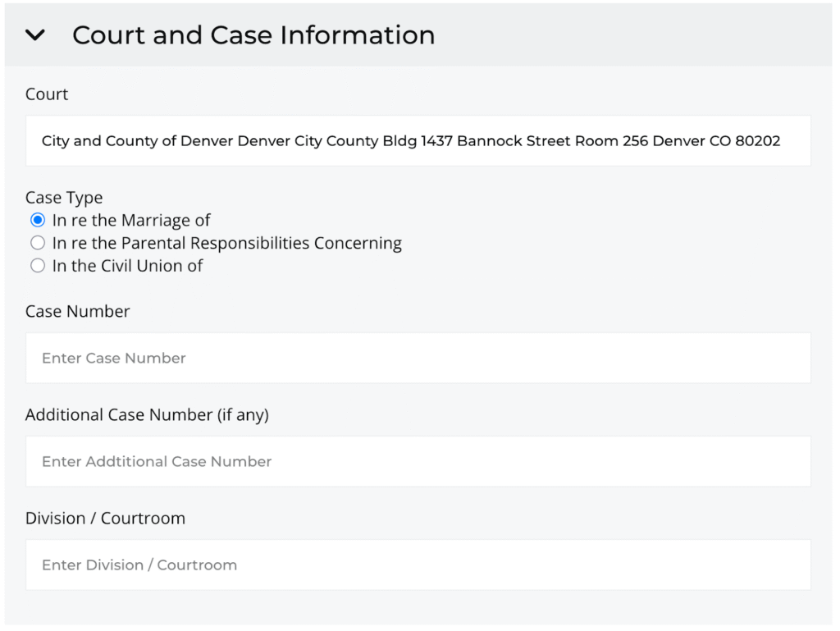Click the "In the Civil Union of" option text
Screen dimensions: 840x631
(x=127, y=266)
